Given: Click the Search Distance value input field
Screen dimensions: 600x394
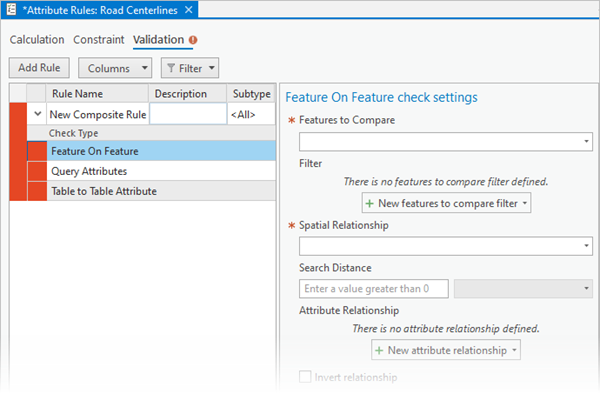Looking at the screenshot, I should [x=374, y=288].
